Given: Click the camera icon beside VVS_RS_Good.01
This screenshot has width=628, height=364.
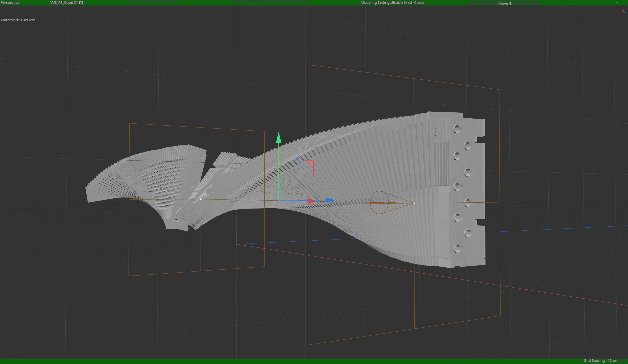Looking at the screenshot, I should point(81,3).
